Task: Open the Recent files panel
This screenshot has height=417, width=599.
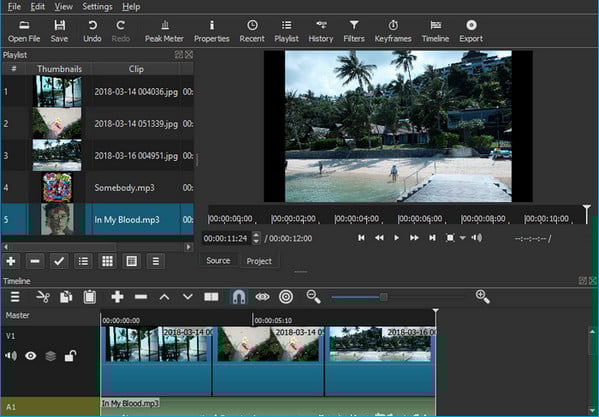Action: pos(252,31)
